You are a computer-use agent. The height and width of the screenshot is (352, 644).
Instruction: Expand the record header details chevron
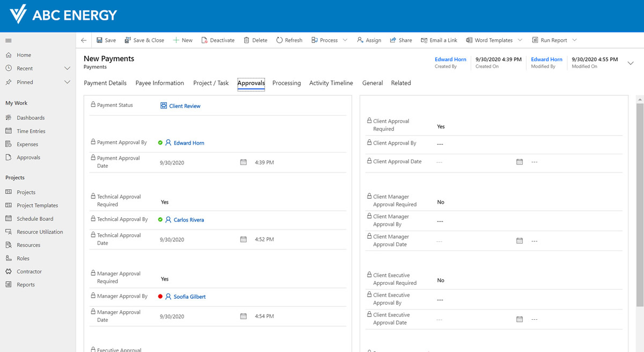click(631, 63)
